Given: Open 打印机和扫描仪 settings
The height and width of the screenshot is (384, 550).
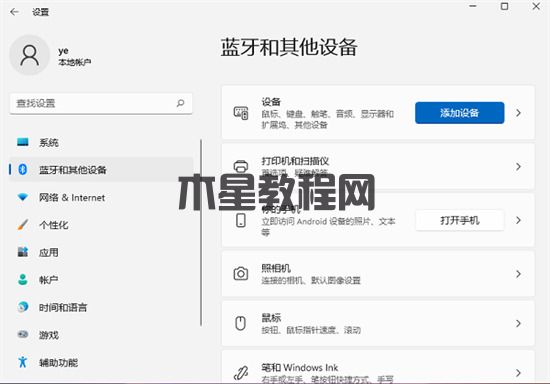Looking at the screenshot, I should click(x=378, y=167).
